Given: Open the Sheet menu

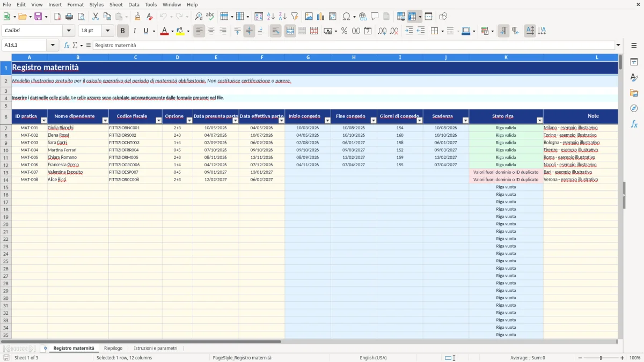Looking at the screenshot, I should point(116,4).
